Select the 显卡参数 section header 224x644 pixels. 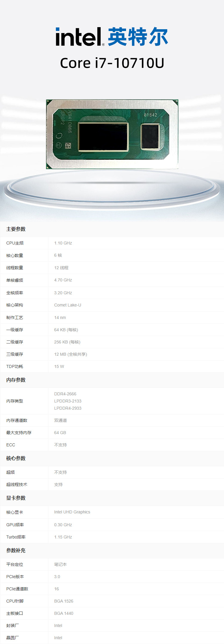point(16,498)
